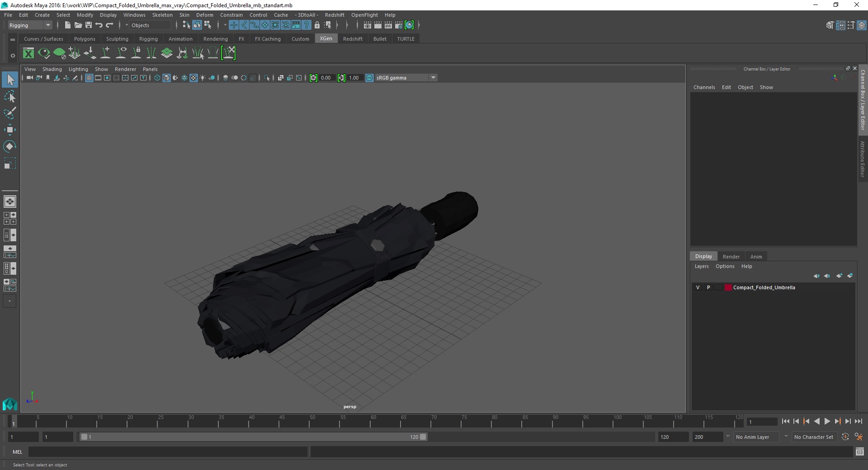868x470 pixels.
Task: Click the XGen green patches shelf icon
Action: (167, 53)
